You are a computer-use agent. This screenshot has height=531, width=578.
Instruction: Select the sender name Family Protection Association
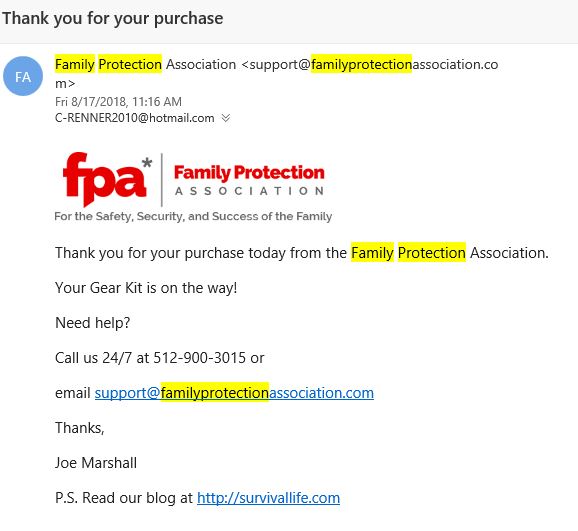pos(145,64)
